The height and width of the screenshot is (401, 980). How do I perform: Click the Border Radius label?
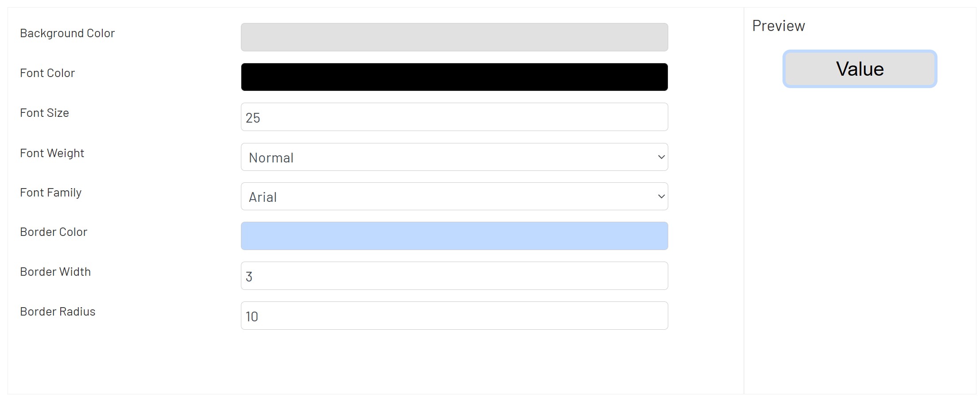click(58, 312)
